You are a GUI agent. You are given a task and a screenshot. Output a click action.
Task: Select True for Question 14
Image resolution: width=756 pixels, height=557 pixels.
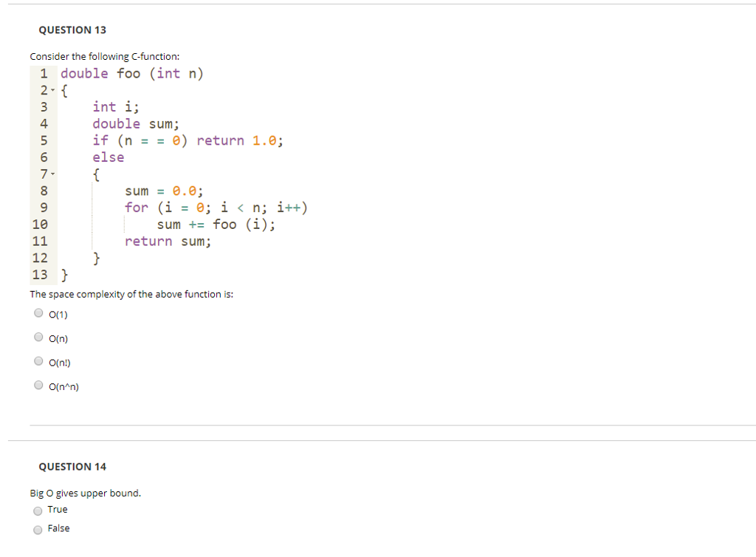38,510
